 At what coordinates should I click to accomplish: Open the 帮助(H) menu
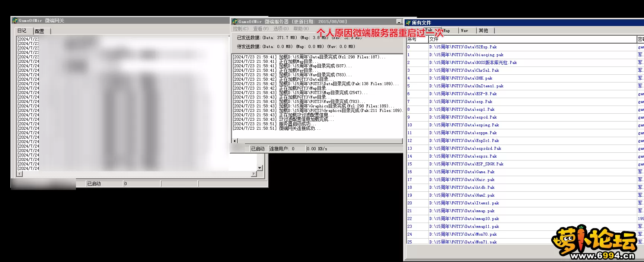click(x=301, y=29)
